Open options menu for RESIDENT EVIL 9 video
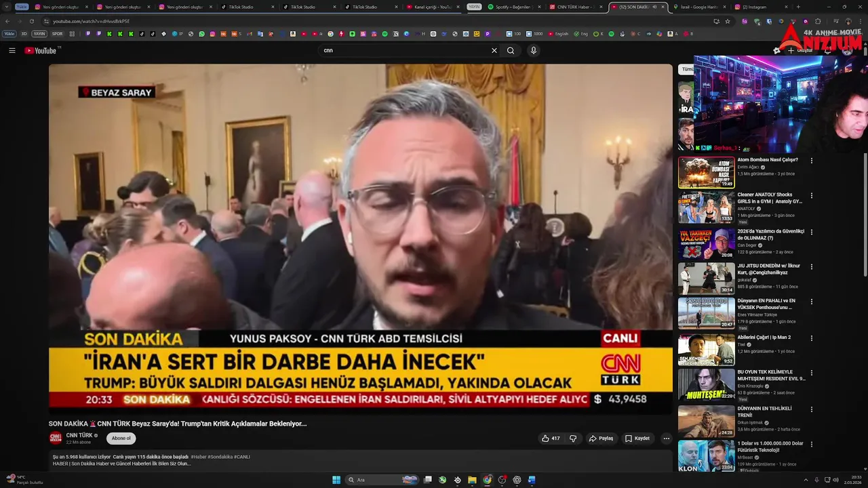Screen dimensions: 868x488 click(811, 373)
